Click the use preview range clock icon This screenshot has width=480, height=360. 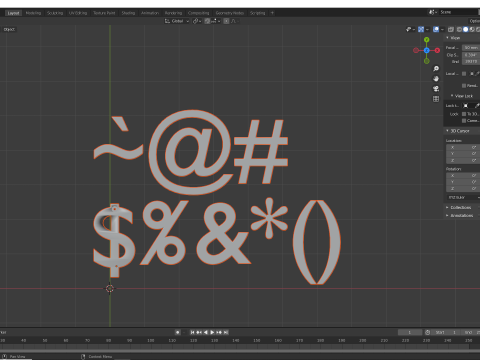coord(427,332)
